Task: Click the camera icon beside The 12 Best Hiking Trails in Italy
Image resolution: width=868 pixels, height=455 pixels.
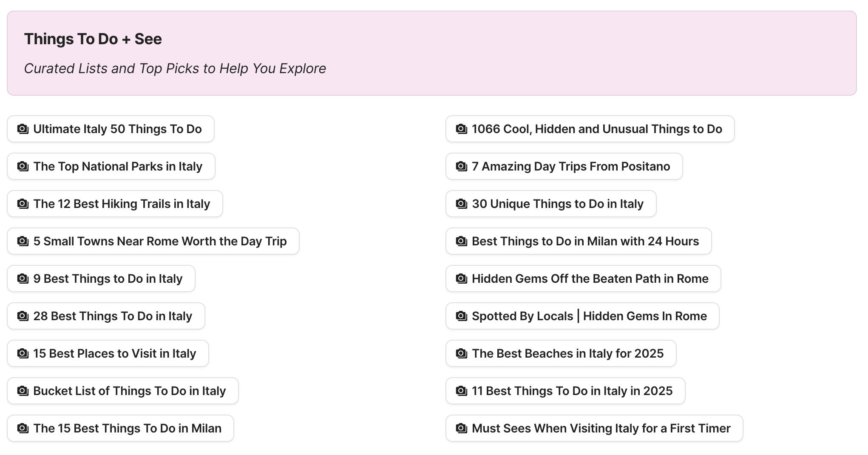Action: coord(23,204)
